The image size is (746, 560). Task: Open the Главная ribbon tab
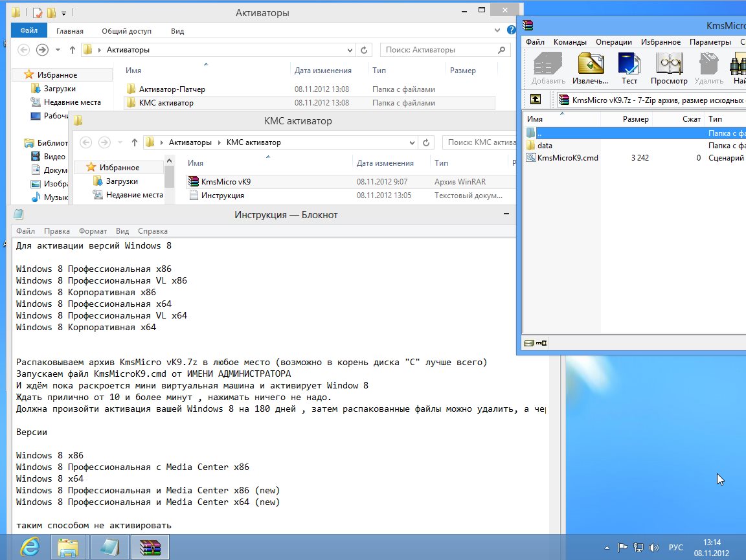click(x=69, y=31)
